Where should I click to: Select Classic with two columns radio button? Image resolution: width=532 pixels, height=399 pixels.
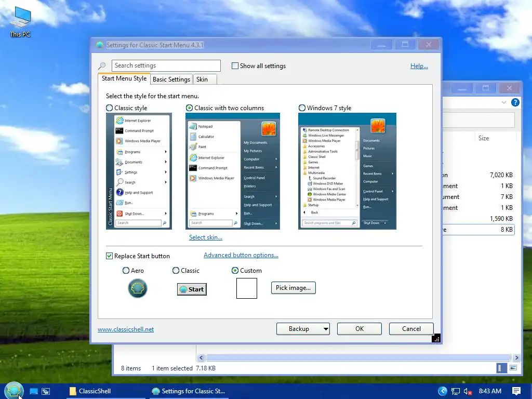[x=189, y=108]
